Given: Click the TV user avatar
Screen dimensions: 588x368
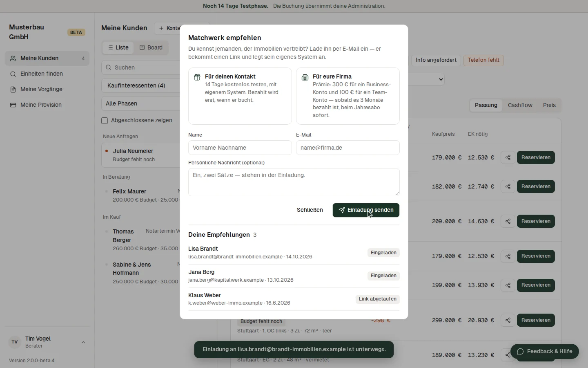Looking at the screenshot, I should click(x=15, y=342).
